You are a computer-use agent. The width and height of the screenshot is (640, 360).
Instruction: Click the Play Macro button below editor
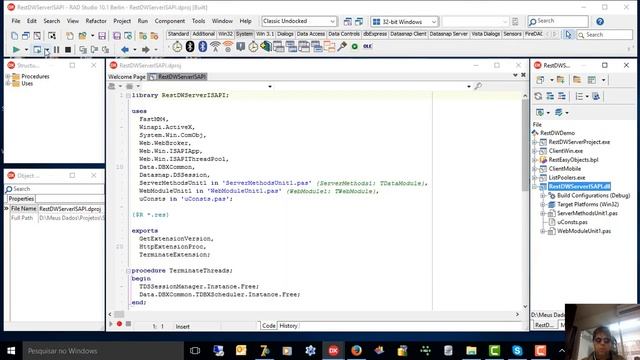coord(111,324)
